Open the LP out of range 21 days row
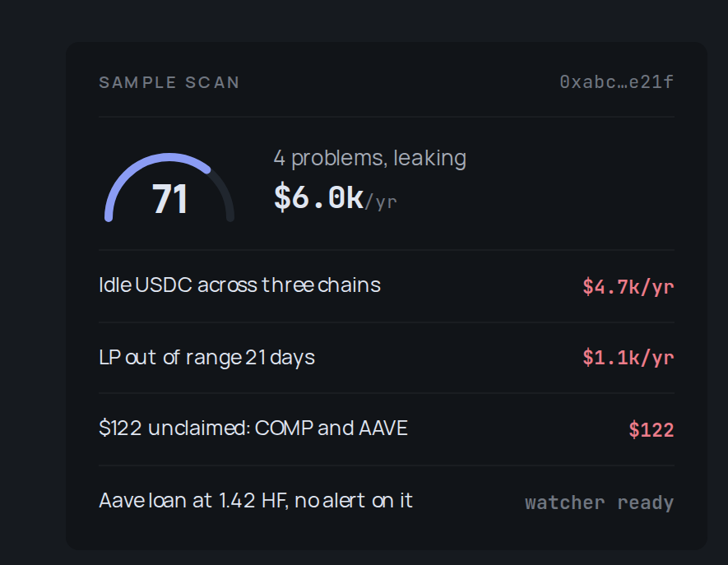This screenshot has height=565, width=728. [x=387, y=358]
